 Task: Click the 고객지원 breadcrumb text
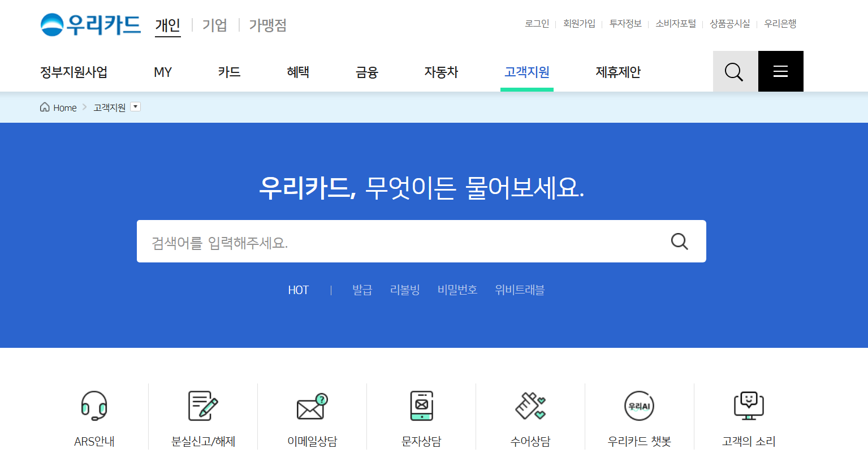(x=110, y=107)
